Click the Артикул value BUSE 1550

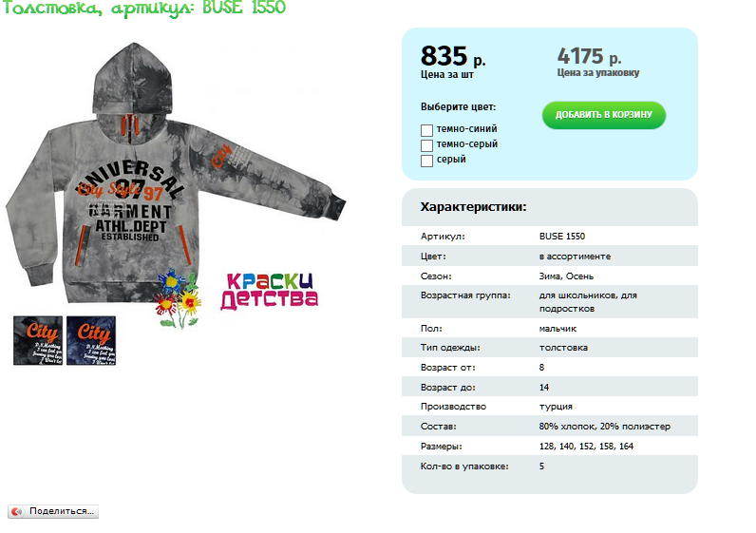562,237
